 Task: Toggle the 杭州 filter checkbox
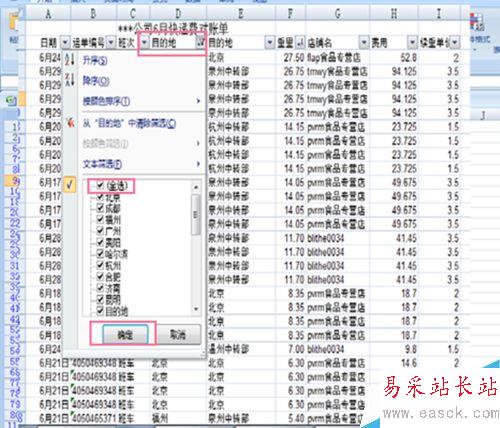[100, 265]
